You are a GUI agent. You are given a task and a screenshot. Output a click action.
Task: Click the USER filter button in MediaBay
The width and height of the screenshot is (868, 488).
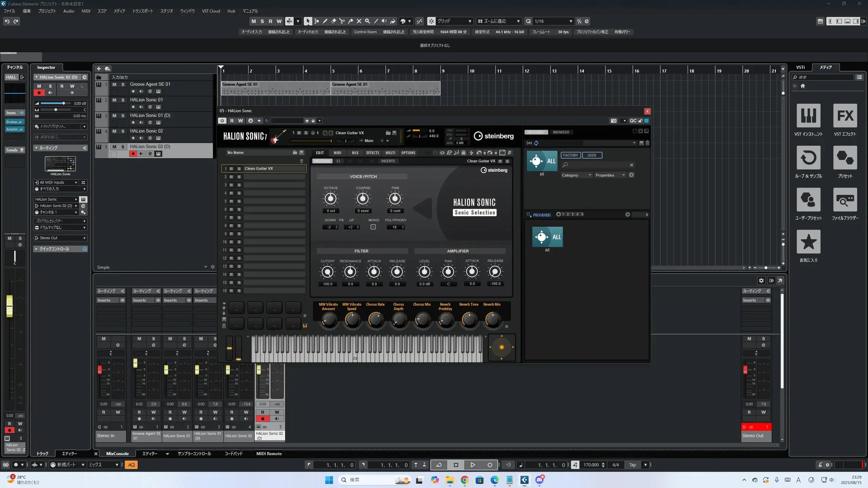pyautogui.click(x=592, y=155)
